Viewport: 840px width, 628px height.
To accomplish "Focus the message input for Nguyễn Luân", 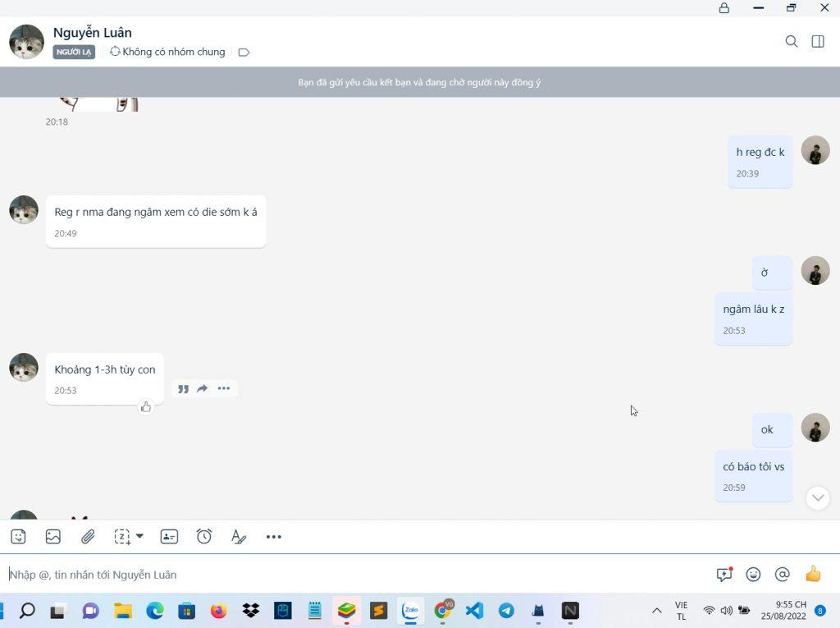I will point(353,575).
